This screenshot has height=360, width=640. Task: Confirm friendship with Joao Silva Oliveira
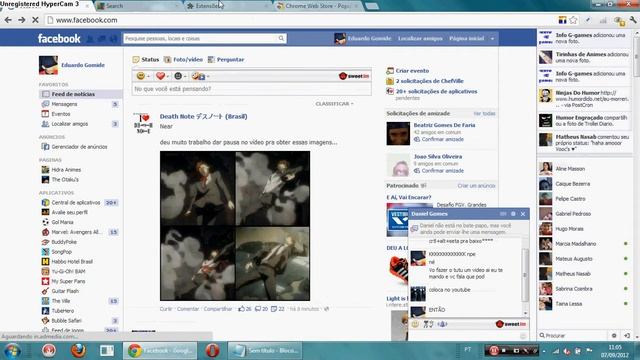(x=442, y=171)
